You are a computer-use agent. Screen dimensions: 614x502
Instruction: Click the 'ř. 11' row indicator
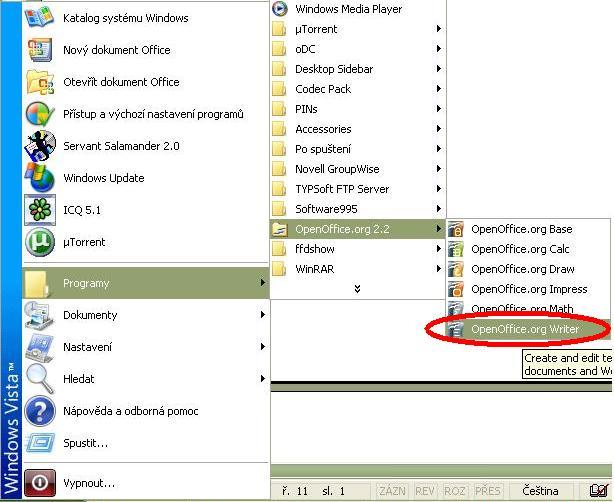point(294,491)
